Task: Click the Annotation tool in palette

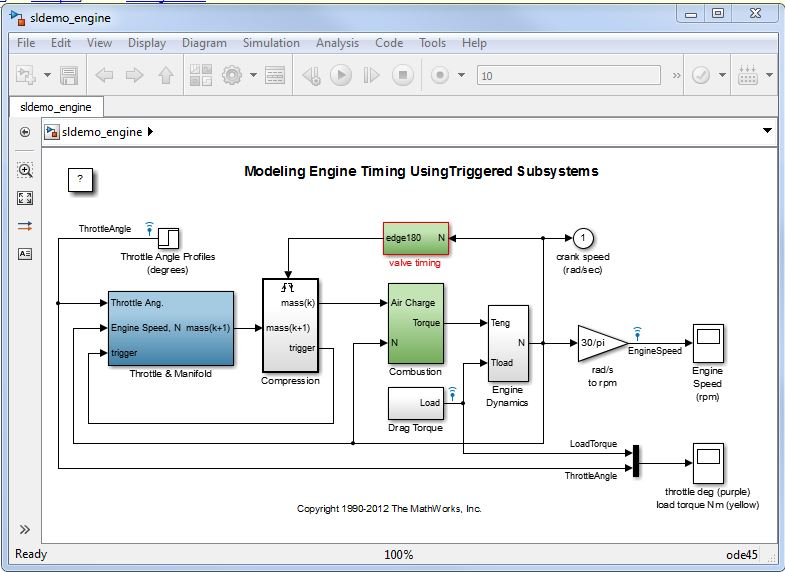Action: pyautogui.click(x=25, y=253)
